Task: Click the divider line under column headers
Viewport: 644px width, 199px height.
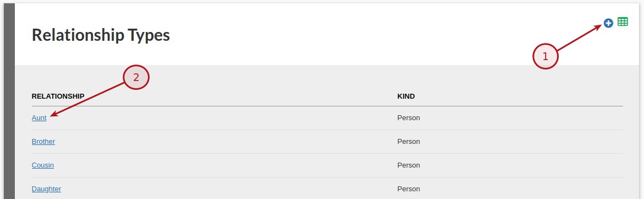Action: coord(327,106)
